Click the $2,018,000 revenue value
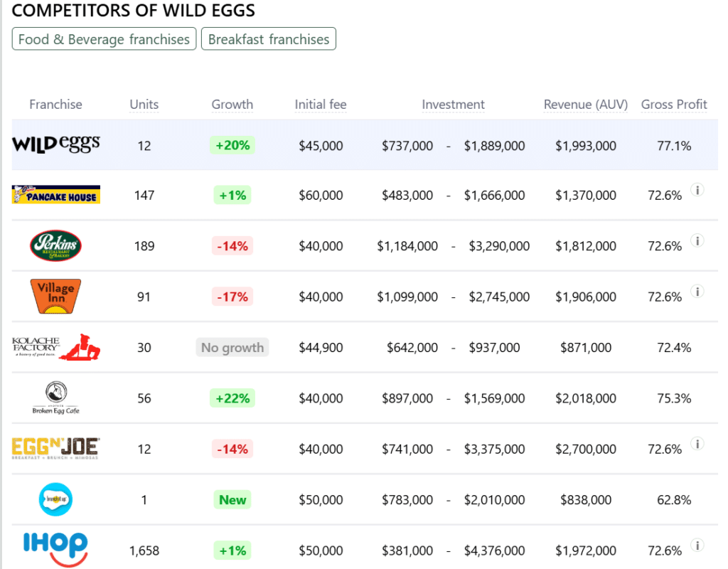The width and height of the screenshot is (728, 569). click(x=586, y=398)
